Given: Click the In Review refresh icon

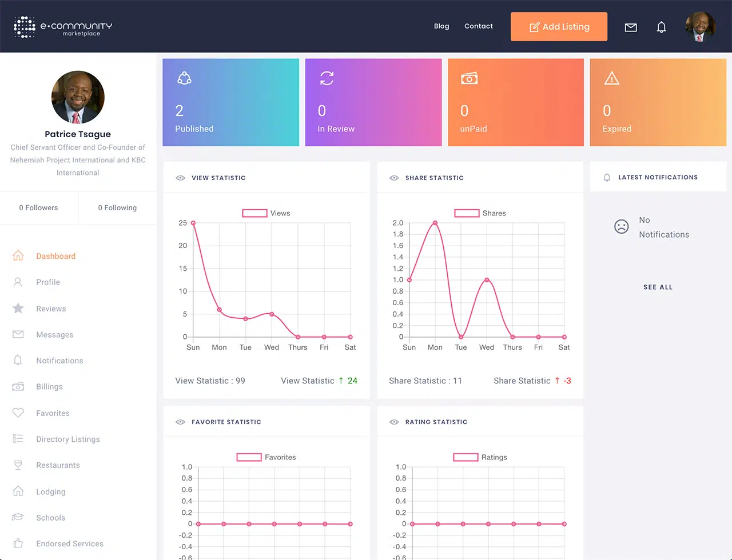Looking at the screenshot, I should (327, 78).
